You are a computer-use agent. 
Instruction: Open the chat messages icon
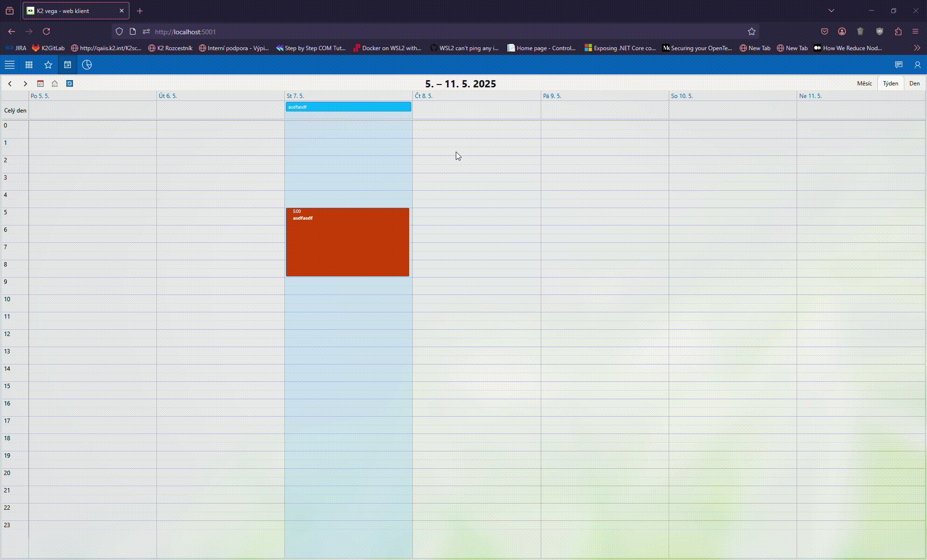[x=899, y=65]
